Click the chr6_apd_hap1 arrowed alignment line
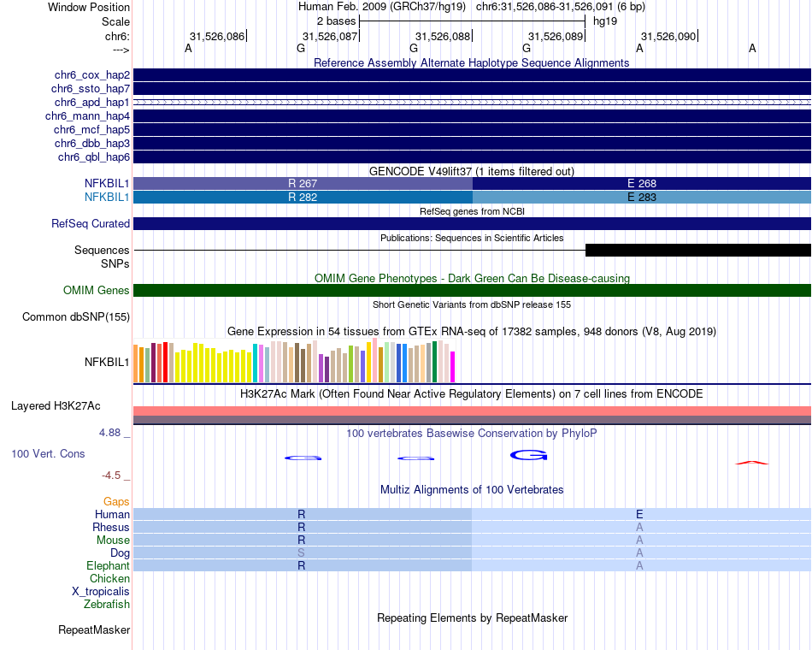 472,103
